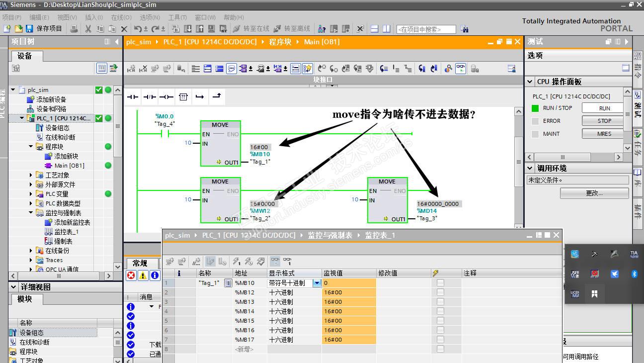Collapse the 程序块 tree folder
644x363 pixels.
31,147
